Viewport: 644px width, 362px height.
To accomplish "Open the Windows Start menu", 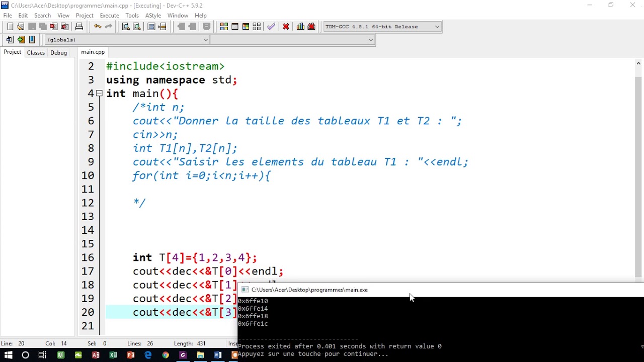I will click(x=8, y=355).
